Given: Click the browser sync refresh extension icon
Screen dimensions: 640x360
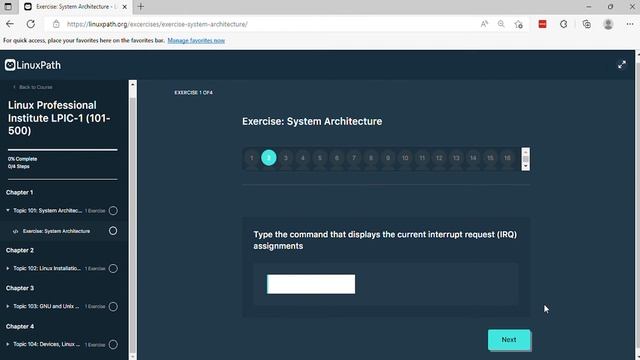Looking at the screenshot, I should click(564, 24).
